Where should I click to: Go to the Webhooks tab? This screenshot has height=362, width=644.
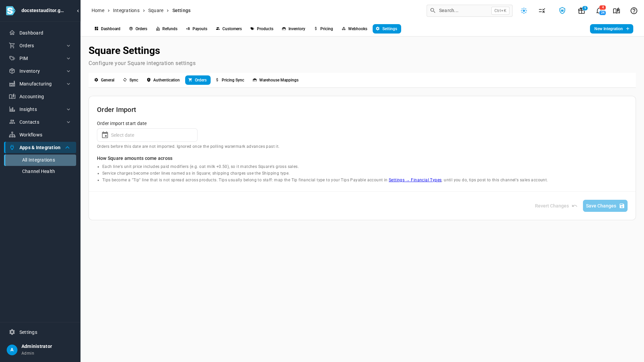354,29
